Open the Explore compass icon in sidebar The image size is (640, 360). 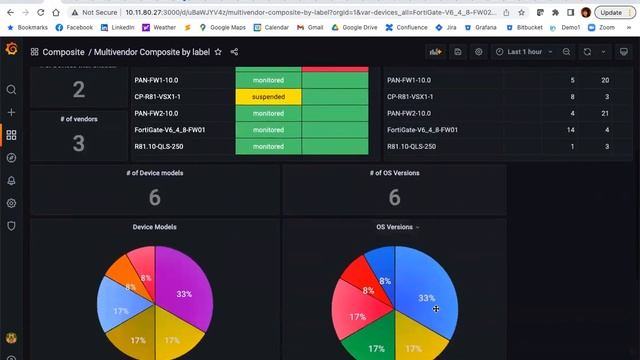[x=11, y=158]
